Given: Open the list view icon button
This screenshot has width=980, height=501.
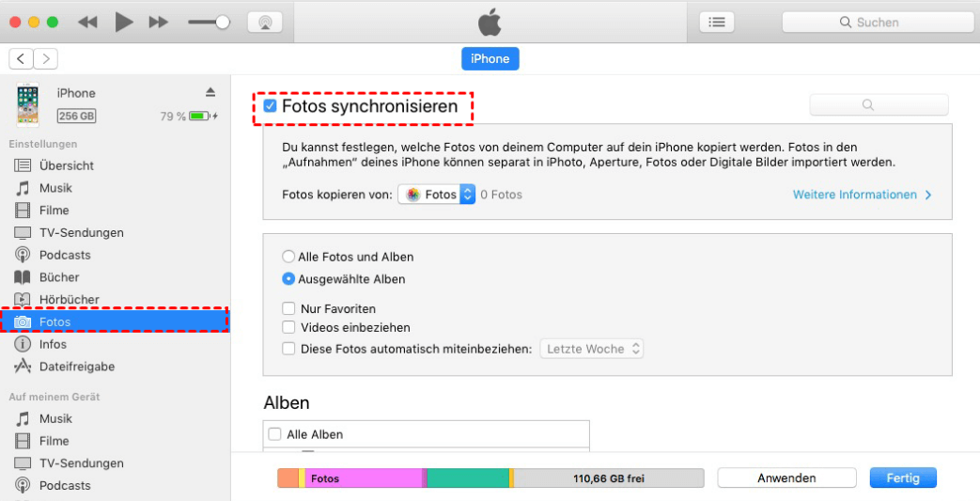Looking at the screenshot, I should (x=717, y=22).
